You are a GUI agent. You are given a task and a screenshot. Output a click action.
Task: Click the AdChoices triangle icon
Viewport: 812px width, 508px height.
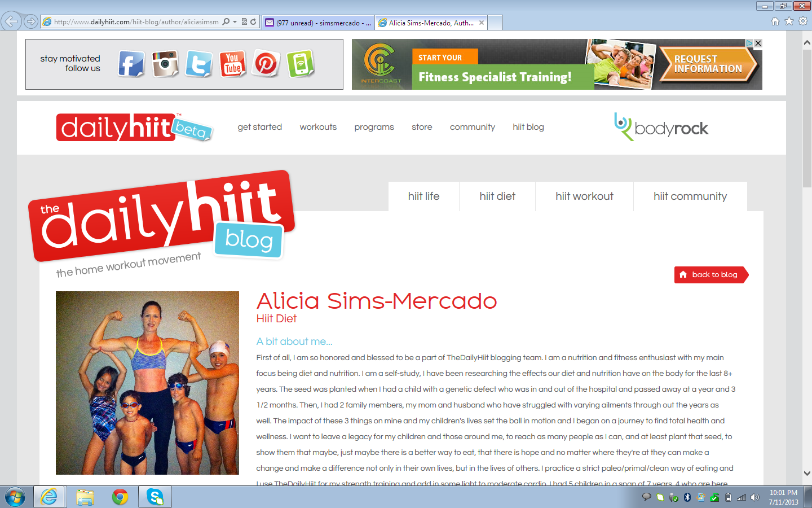point(750,43)
